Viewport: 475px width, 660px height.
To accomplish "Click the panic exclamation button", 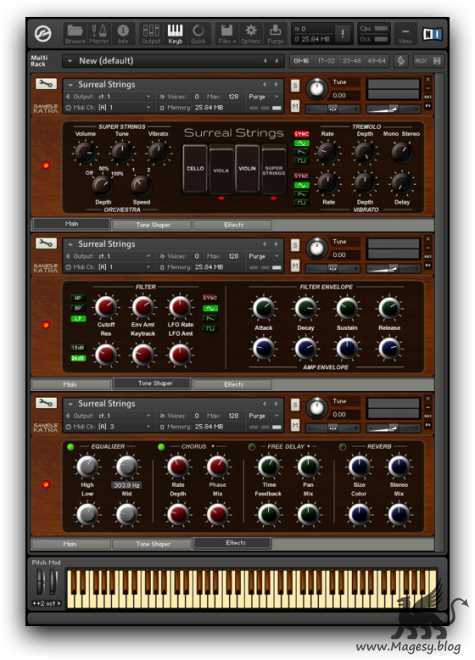I will 343,33.
